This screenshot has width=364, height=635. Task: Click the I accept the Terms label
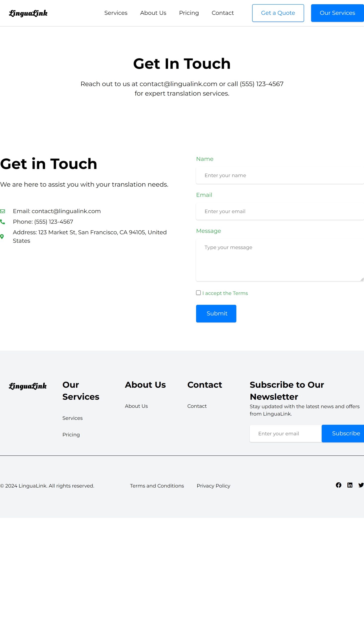tap(225, 293)
